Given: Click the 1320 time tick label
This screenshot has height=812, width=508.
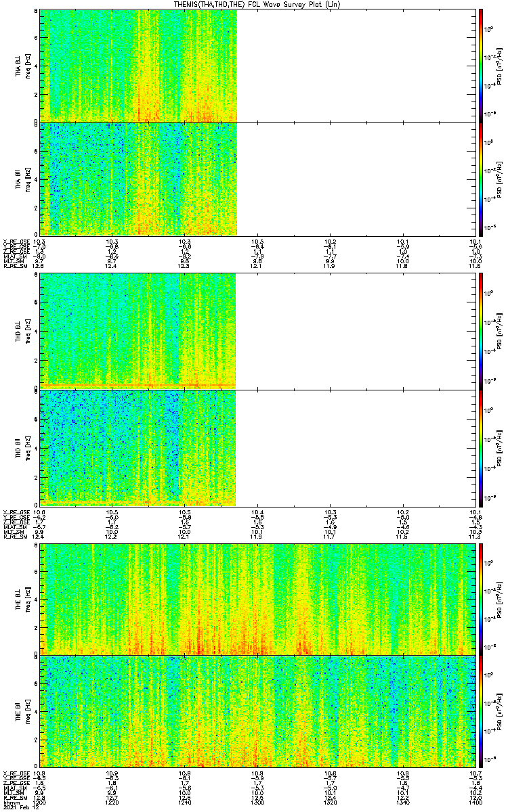Looking at the screenshot, I should point(330,801).
